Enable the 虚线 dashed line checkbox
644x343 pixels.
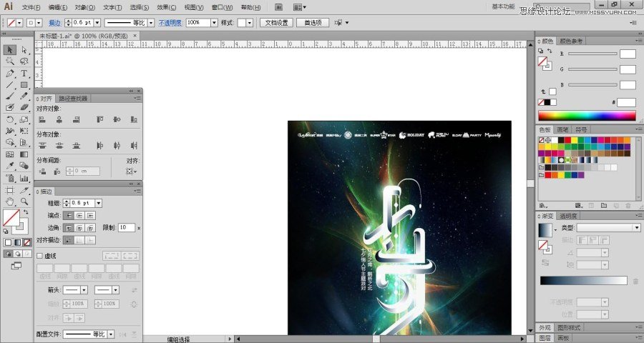click(40, 256)
